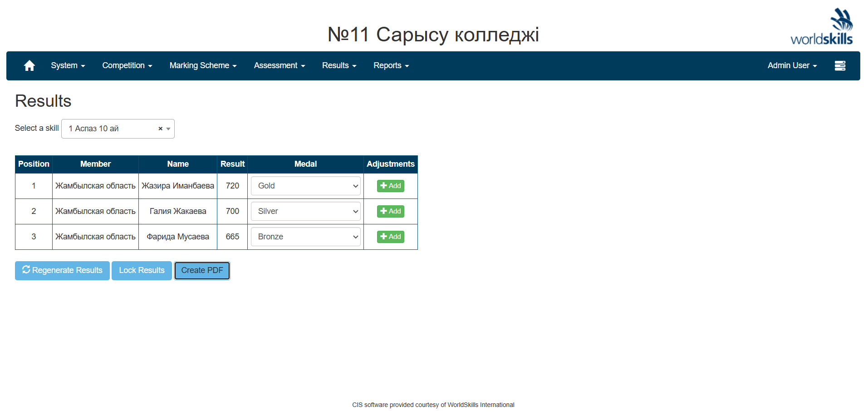Select name cell Жазира Иманбаева
This screenshot has width=868, height=412.
178,186
